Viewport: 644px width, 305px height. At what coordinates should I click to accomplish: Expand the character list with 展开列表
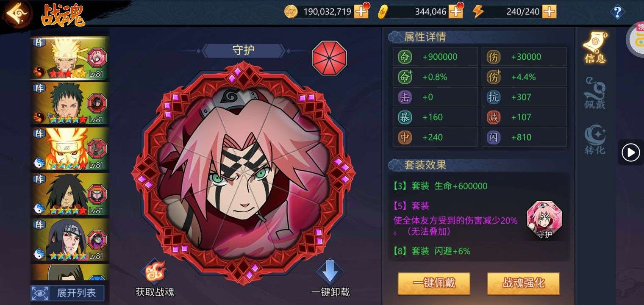(x=68, y=293)
